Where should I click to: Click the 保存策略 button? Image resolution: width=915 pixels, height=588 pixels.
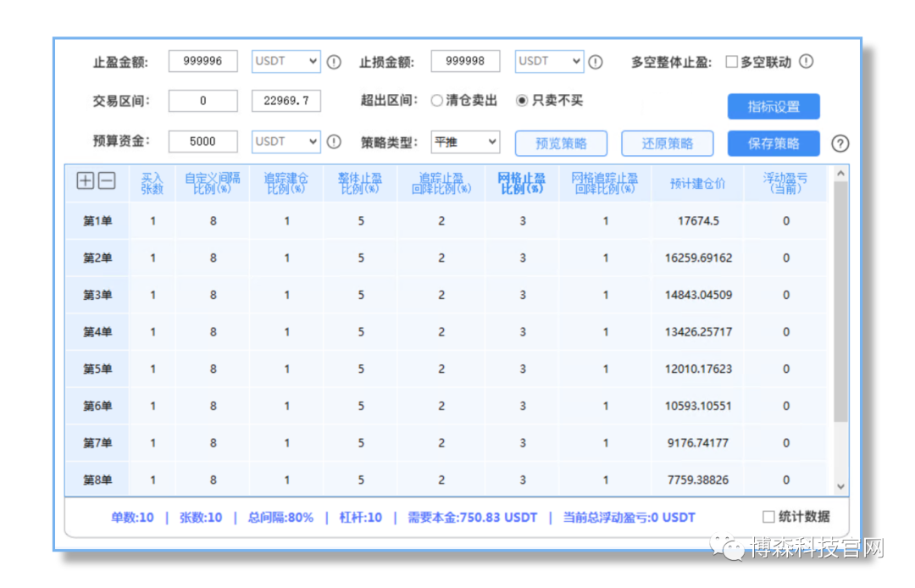pos(774,143)
